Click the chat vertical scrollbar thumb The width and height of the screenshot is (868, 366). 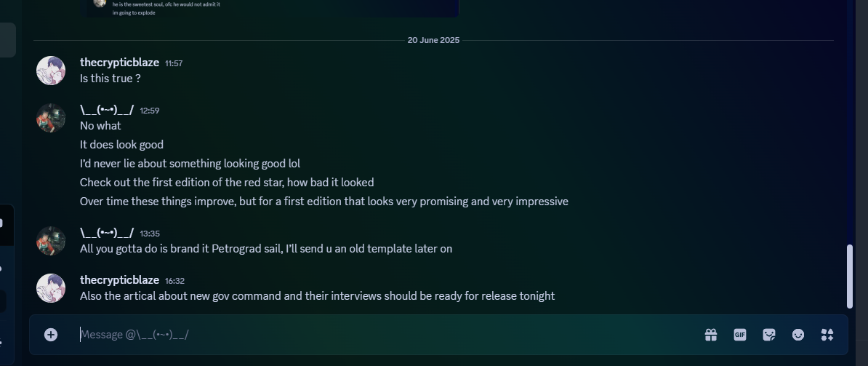click(x=850, y=277)
